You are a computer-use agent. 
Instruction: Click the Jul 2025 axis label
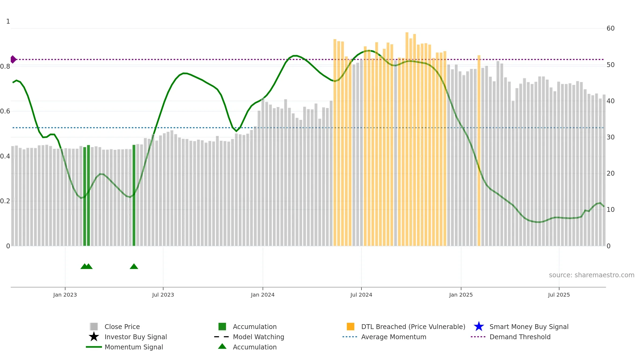pos(559,295)
